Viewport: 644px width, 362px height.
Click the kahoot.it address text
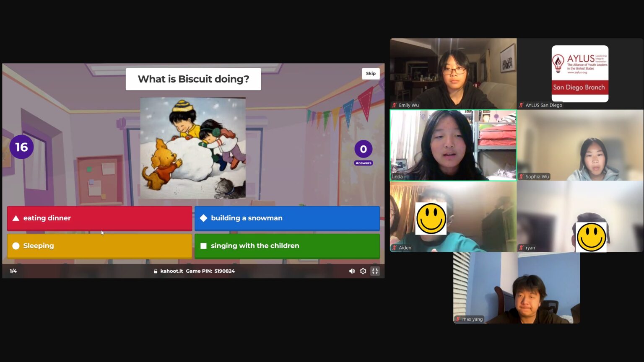click(171, 271)
